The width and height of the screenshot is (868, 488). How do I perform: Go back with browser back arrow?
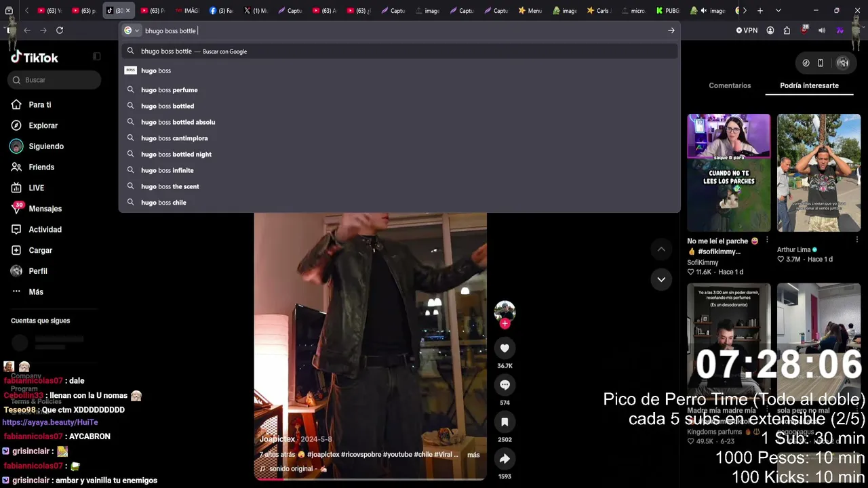pos(27,30)
